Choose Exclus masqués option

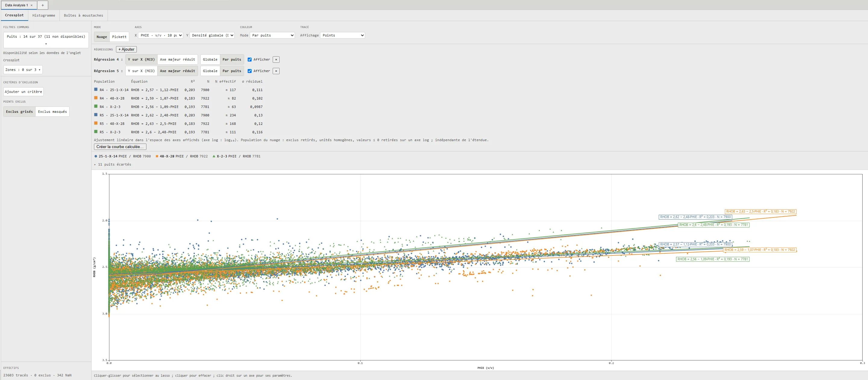click(52, 112)
